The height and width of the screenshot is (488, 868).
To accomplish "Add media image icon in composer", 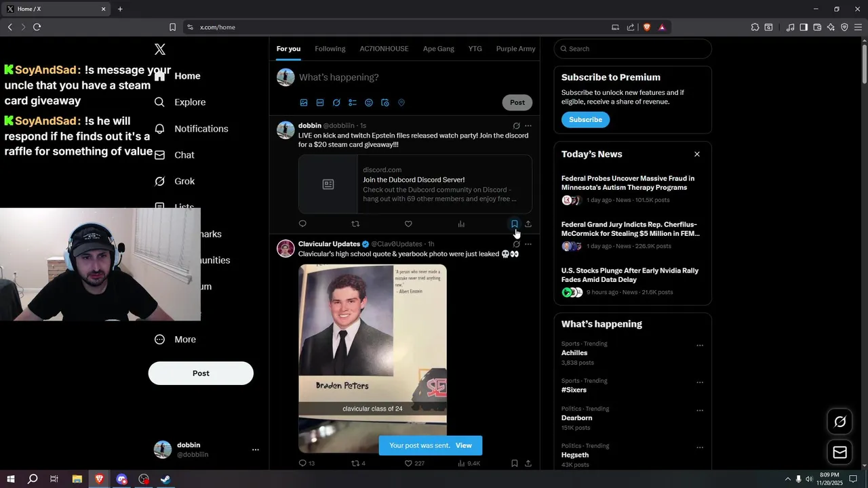I will point(304,103).
